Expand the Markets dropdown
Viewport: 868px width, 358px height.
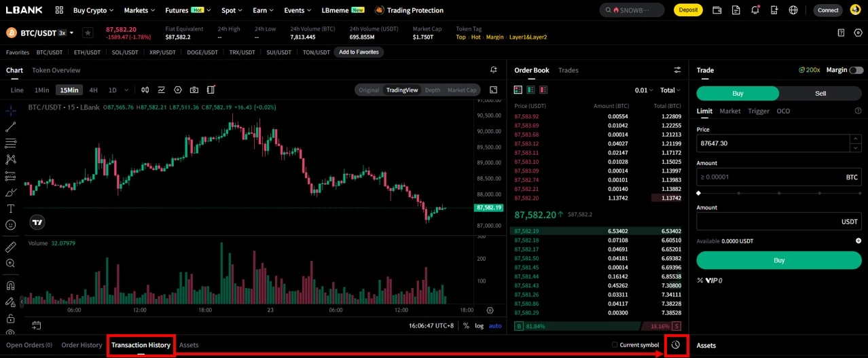(139, 10)
